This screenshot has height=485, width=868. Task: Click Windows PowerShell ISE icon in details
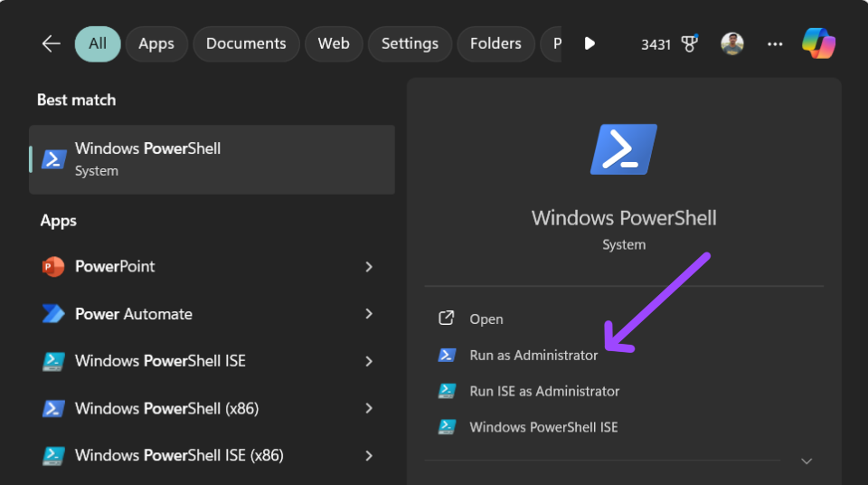point(447,427)
